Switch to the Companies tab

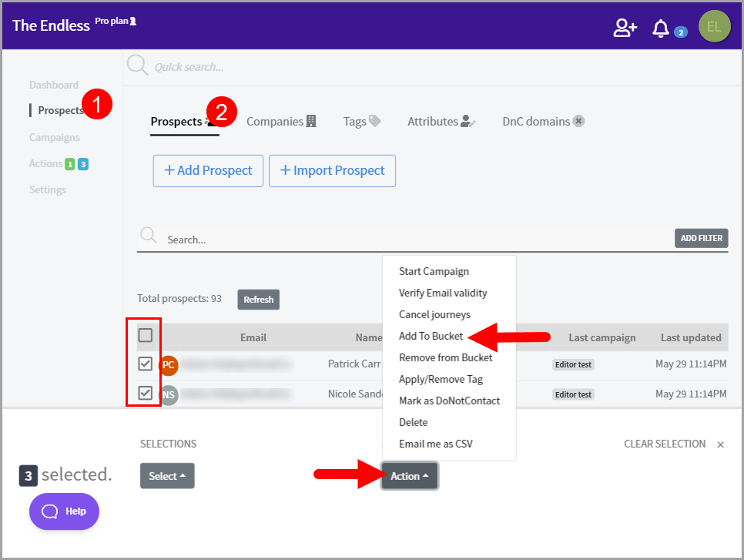[281, 122]
